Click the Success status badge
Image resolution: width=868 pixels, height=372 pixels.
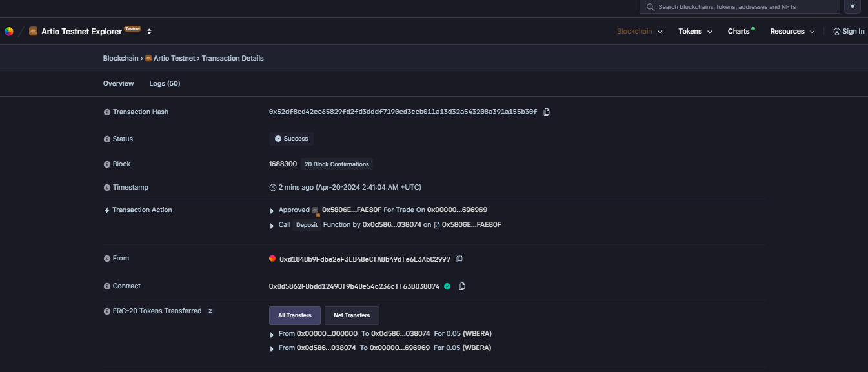[x=291, y=139]
